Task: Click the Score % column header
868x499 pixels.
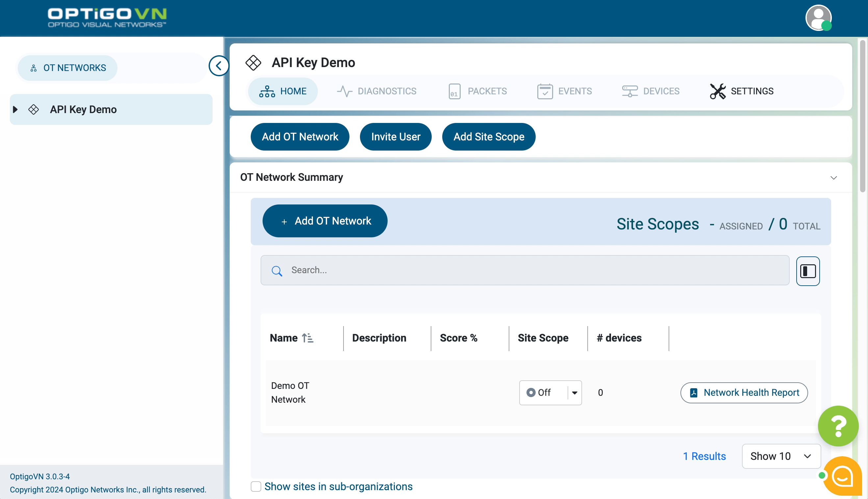Action: 459,338
